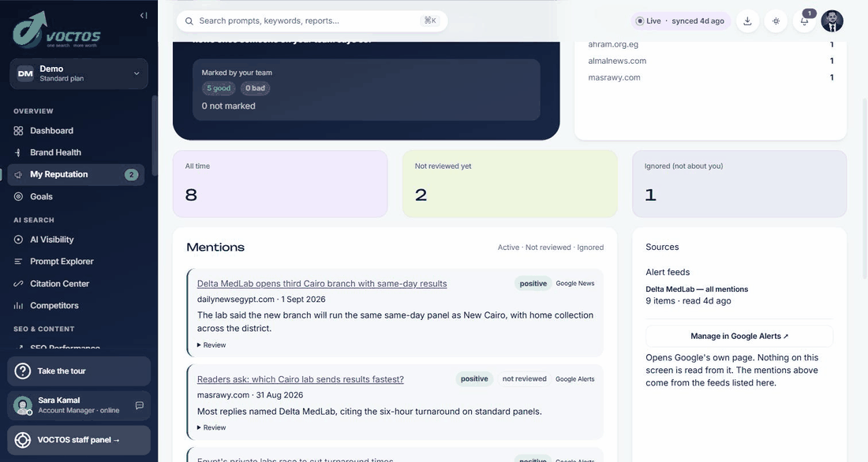Screen dimensions: 868x462
Task: Open the Readers ask Cairo lab article
Action: coord(300,379)
